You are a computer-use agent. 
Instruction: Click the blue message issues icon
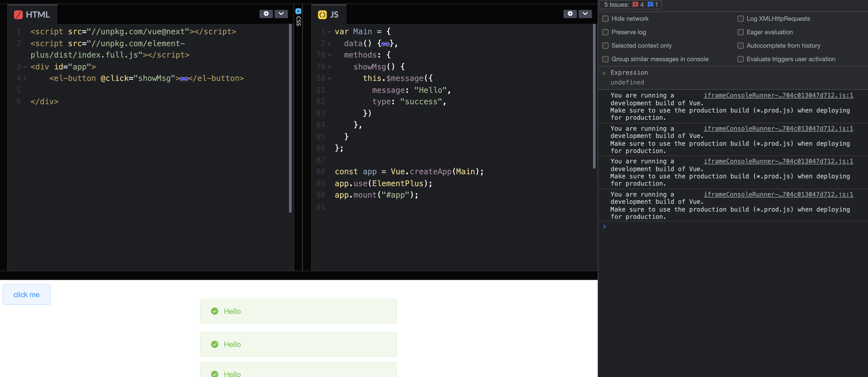pyautogui.click(x=650, y=4)
